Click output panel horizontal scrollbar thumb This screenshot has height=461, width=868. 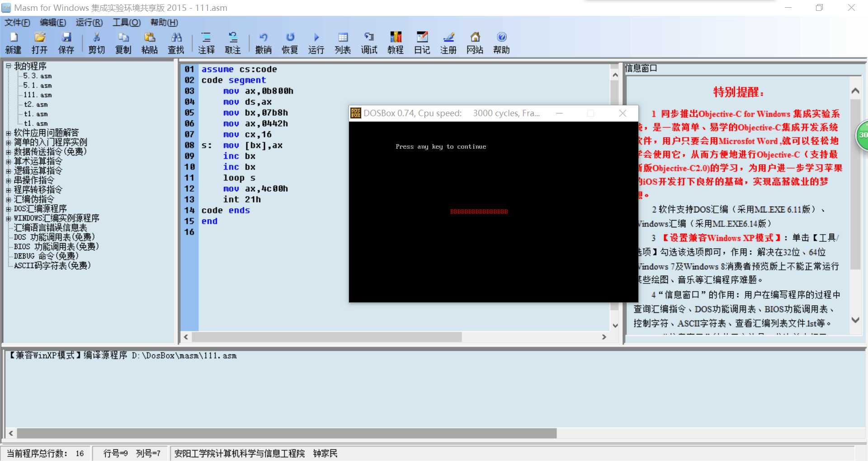[x=287, y=433]
